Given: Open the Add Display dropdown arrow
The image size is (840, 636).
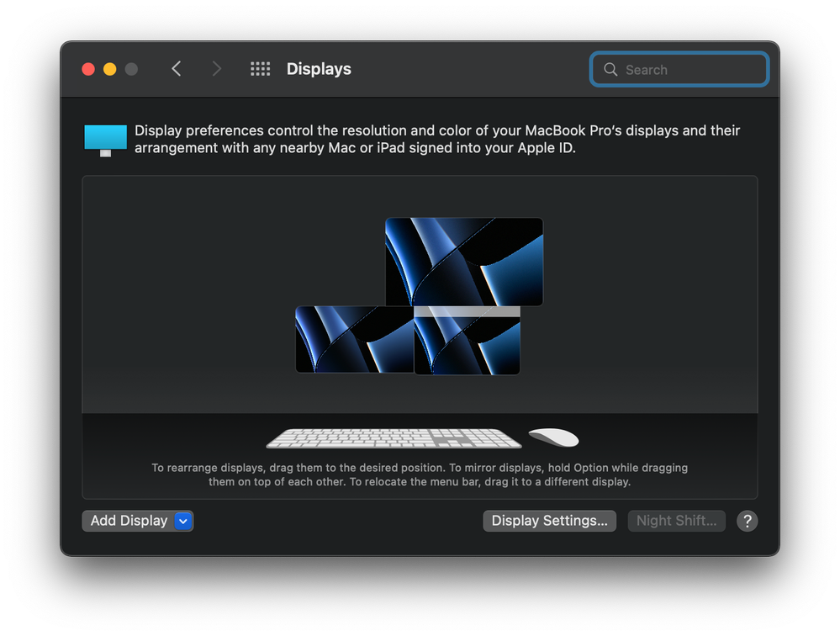Looking at the screenshot, I should click(x=183, y=521).
